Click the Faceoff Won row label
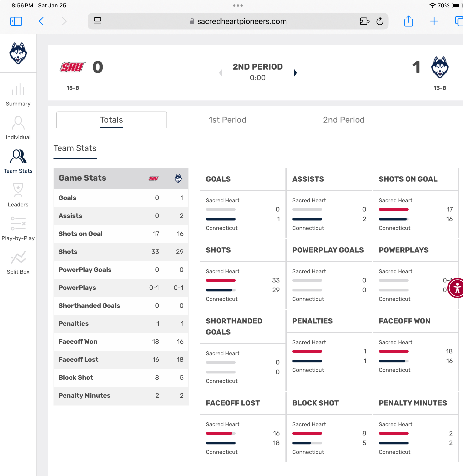 point(78,342)
